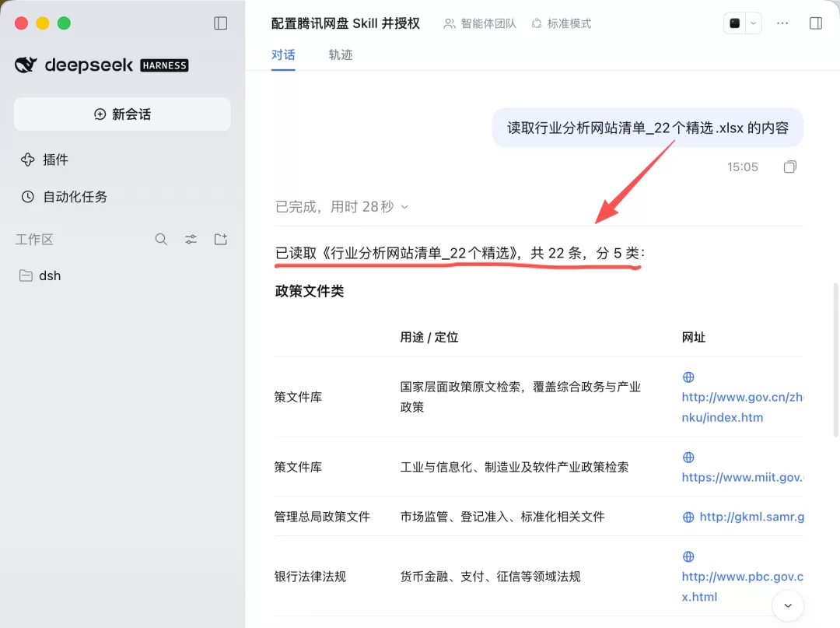The image size is (840, 628).
Task: Start a new conversation with 新会话
Action: 122,114
